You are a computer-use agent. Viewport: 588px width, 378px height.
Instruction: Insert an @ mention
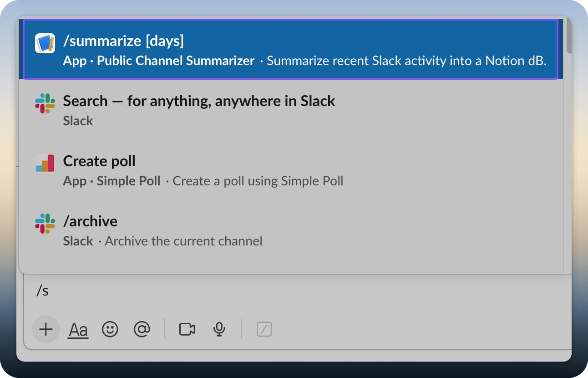tap(142, 329)
